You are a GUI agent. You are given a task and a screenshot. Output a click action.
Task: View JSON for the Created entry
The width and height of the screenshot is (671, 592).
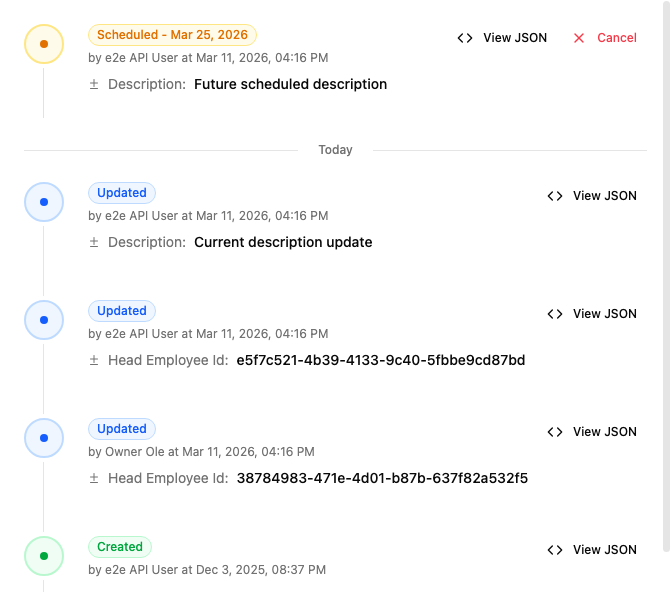[604, 550]
